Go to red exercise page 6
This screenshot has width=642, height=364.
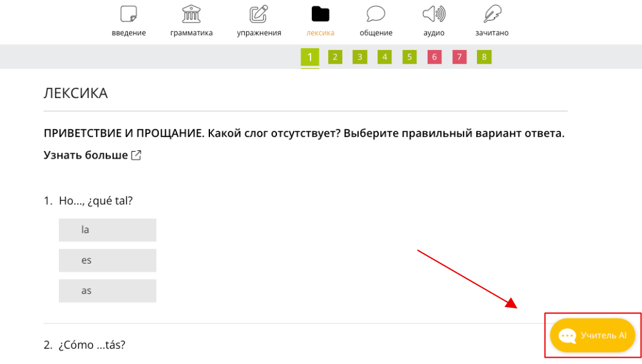(x=435, y=57)
